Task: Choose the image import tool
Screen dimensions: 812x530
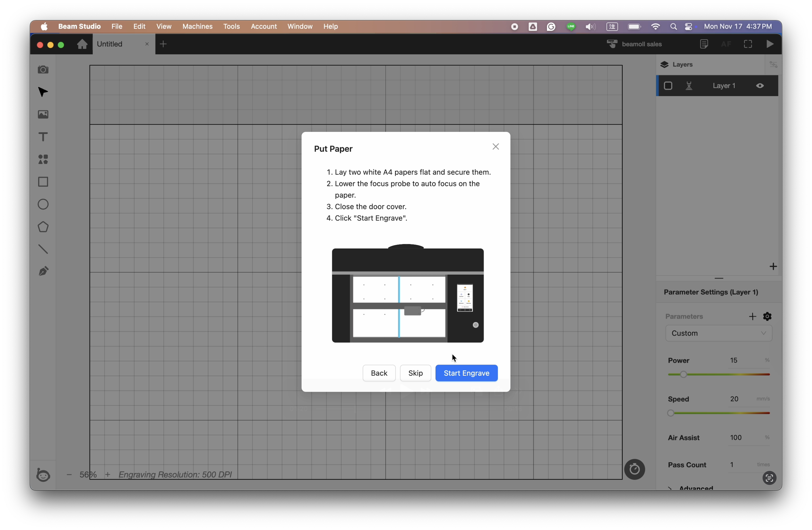Action: pyautogui.click(x=43, y=115)
